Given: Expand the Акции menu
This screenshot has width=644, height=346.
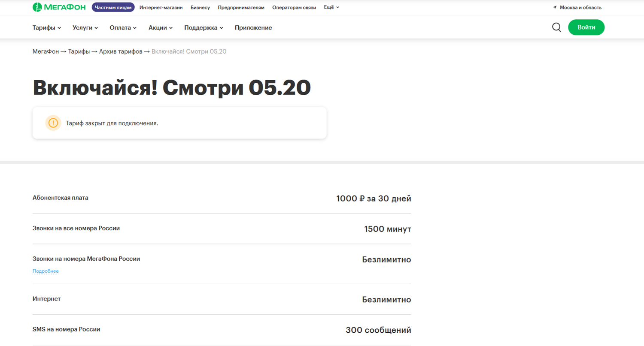Looking at the screenshot, I should pyautogui.click(x=161, y=27).
